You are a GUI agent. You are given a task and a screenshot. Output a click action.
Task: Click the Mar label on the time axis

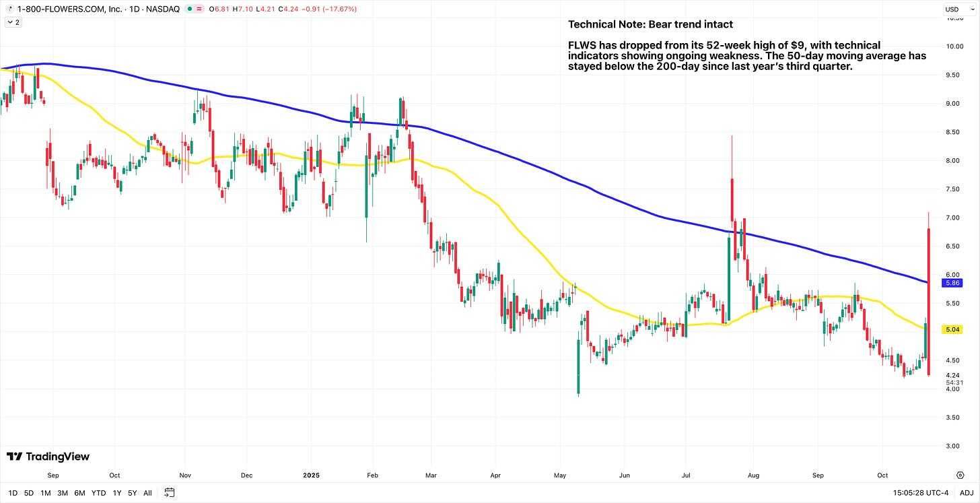coord(431,475)
